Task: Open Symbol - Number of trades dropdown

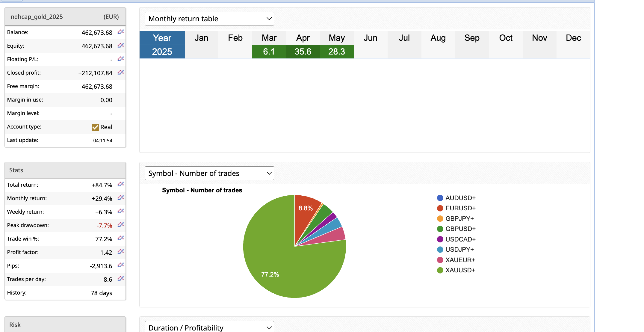Action: [209, 173]
